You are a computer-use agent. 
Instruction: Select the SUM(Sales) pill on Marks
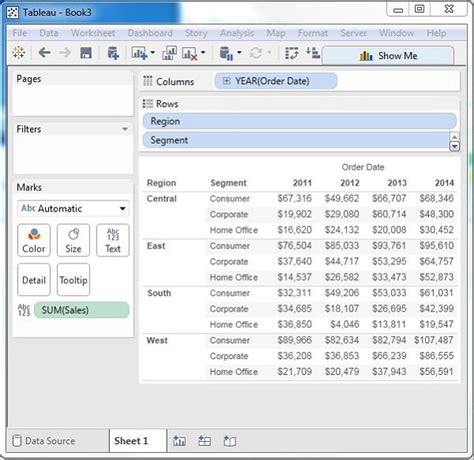point(82,310)
